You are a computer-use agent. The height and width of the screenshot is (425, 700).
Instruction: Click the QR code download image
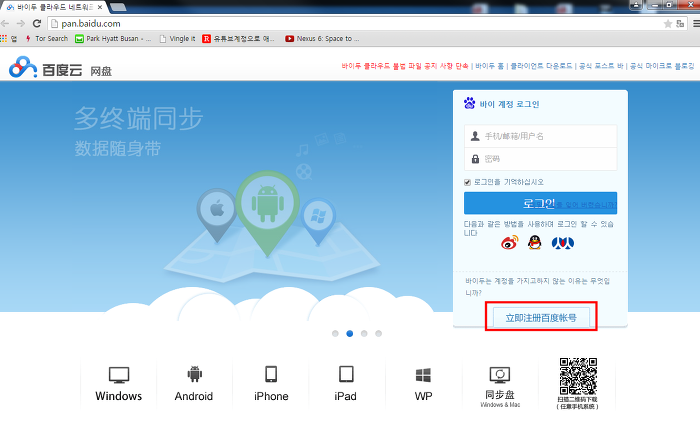(x=578, y=376)
